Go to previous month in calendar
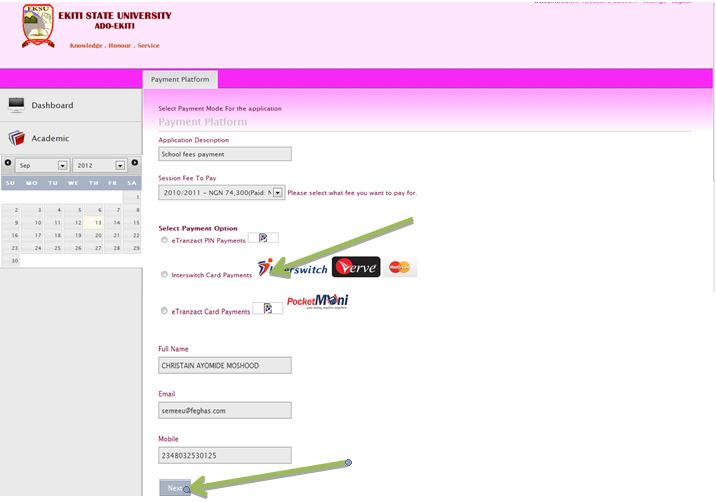This screenshot has height=502, width=716. click(8, 163)
